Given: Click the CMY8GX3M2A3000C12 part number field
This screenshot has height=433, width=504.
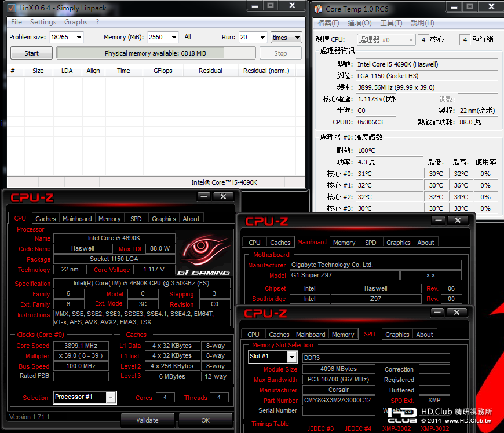Looking at the screenshot, I should pos(339,400).
